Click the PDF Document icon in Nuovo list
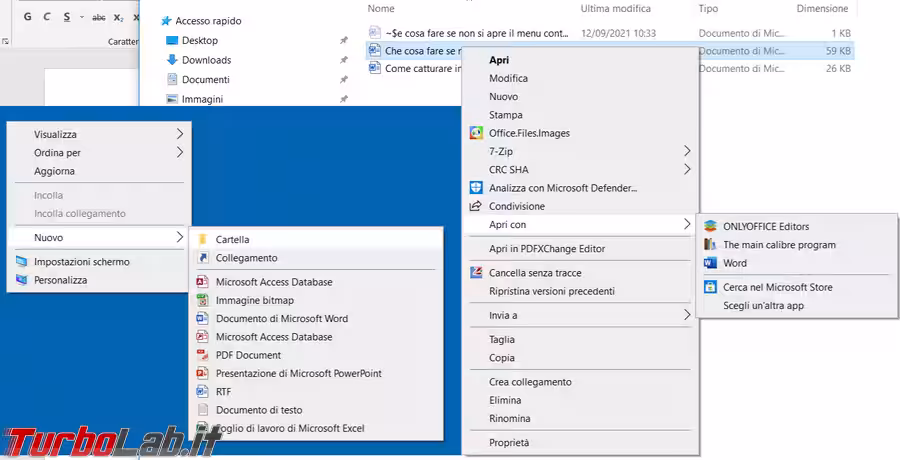This screenshot has width=900, height=460. click(x=203, y=355)
